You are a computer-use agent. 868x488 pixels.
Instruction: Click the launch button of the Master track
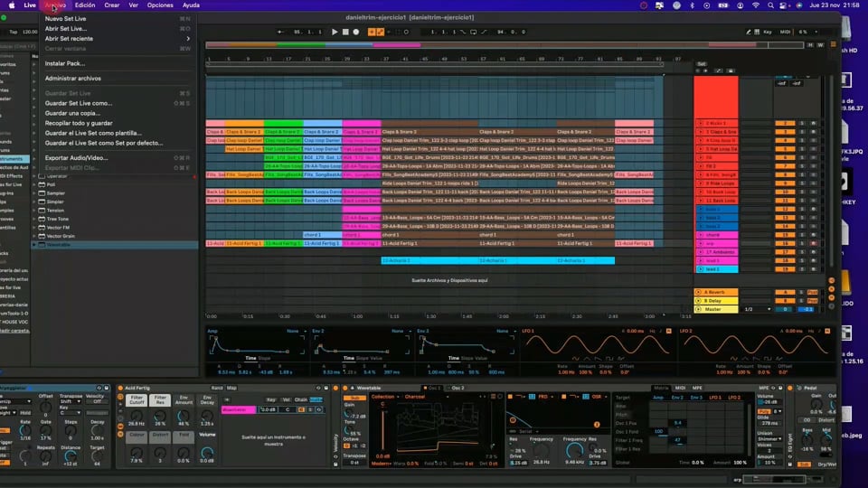699,309
